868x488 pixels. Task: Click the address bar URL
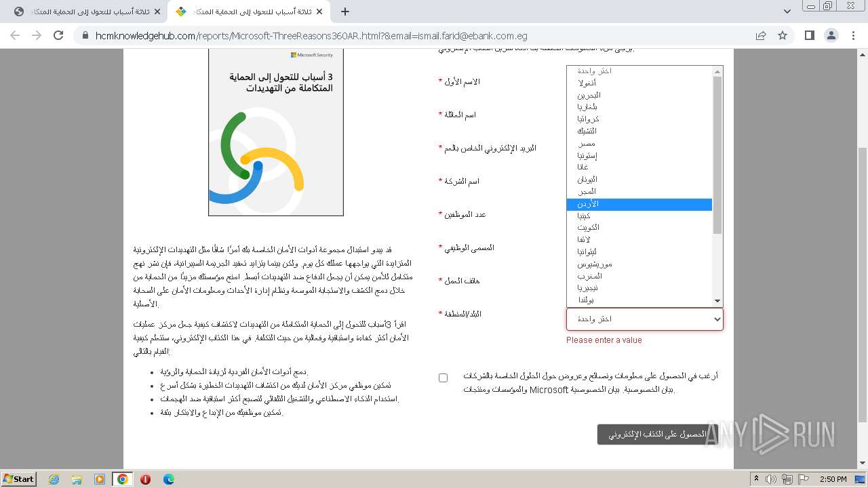point(311,36)
